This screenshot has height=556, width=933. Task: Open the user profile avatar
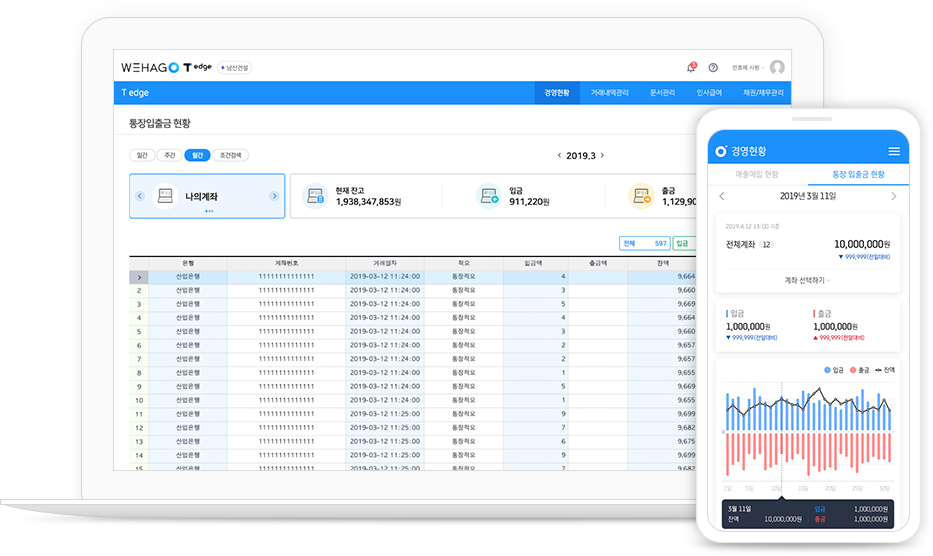777,67
